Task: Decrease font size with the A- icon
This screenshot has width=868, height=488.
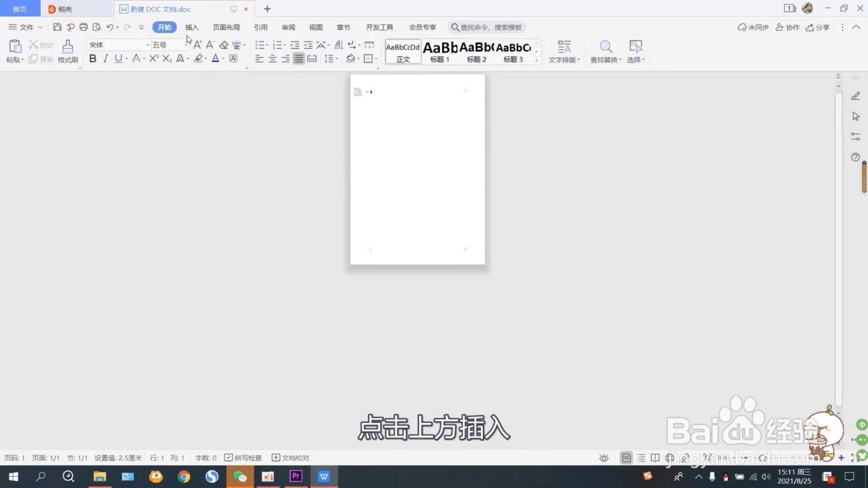Action: click(x=210, y=45)
